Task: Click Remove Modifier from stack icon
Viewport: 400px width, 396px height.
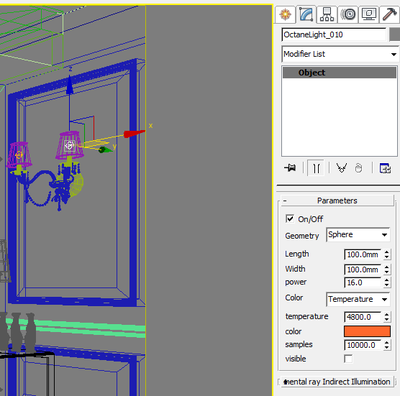Action: click(358, 168)
